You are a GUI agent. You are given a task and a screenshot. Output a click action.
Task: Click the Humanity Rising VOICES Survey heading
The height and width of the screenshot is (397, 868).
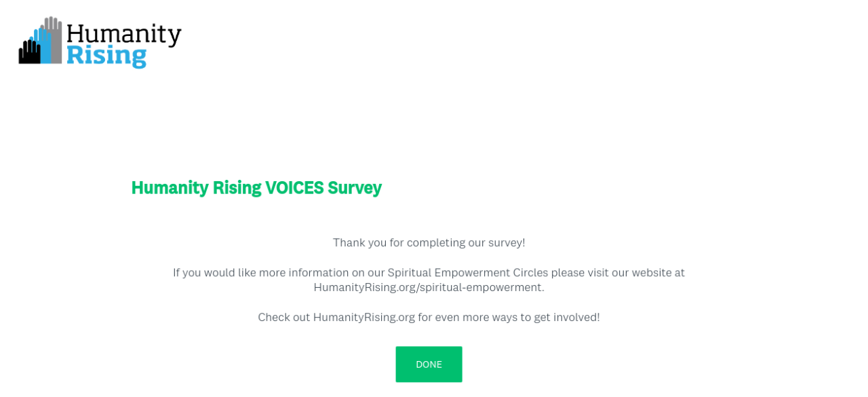coord(256,188)
